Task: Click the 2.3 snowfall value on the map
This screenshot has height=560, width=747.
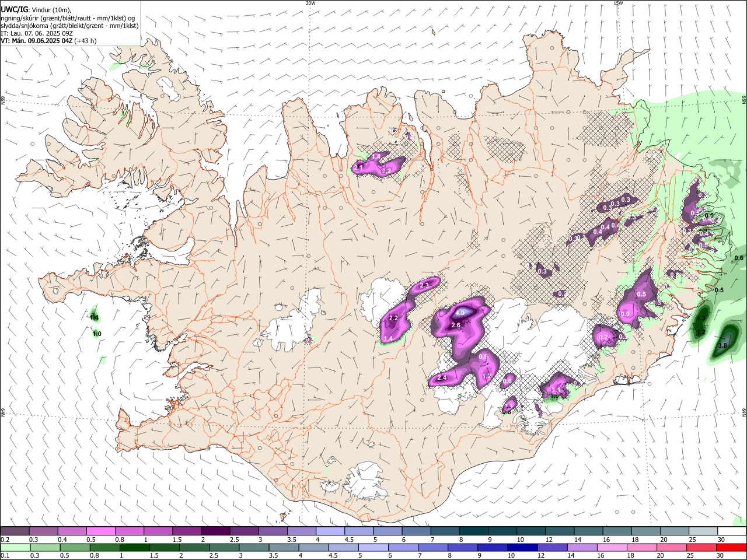Action: click(x=424, y=285)
